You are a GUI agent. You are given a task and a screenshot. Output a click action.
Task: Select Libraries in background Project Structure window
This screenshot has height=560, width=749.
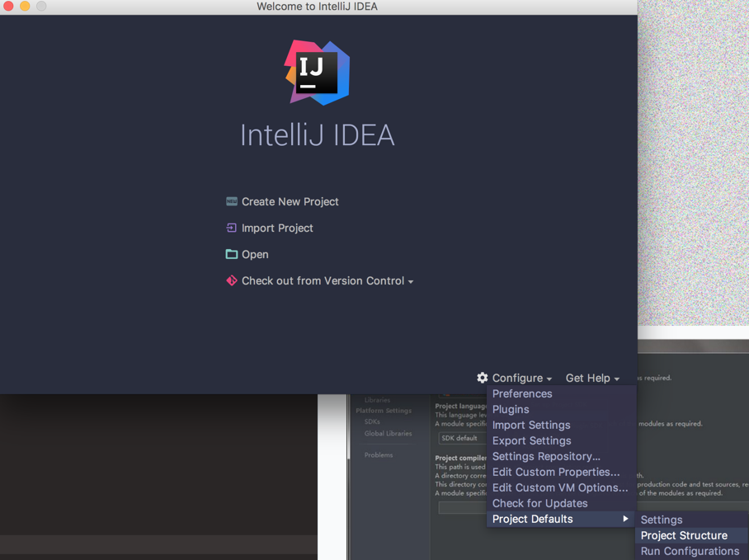pyautogui.click(x=377, y=400)
